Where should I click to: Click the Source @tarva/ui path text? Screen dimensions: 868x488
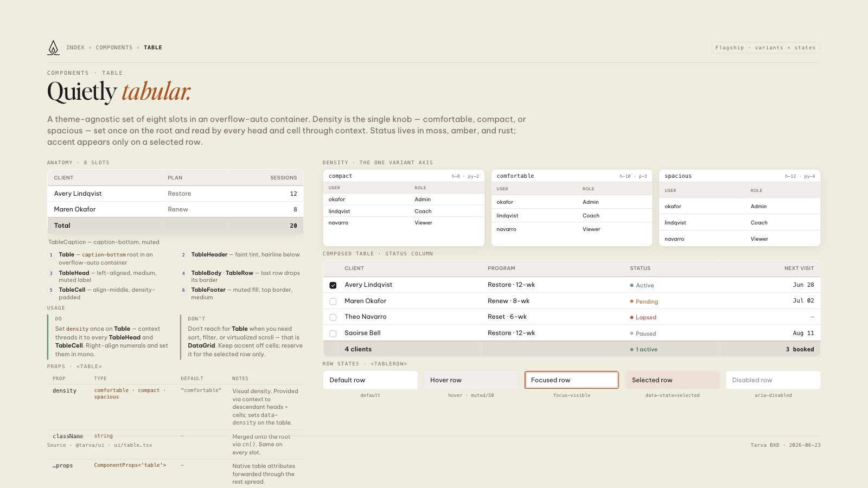coord(100,445)
